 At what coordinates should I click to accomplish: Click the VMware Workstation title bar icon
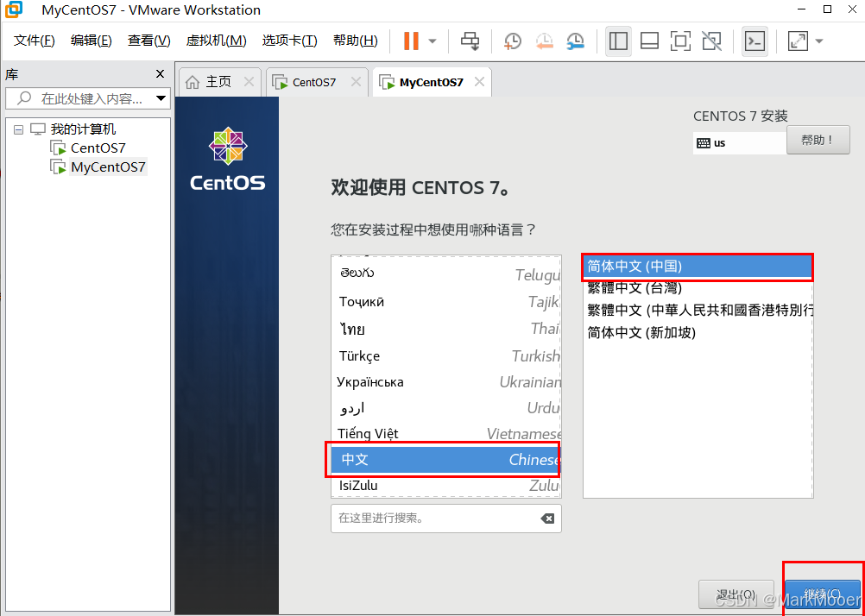pyautogui.click(x=13, y=9)
